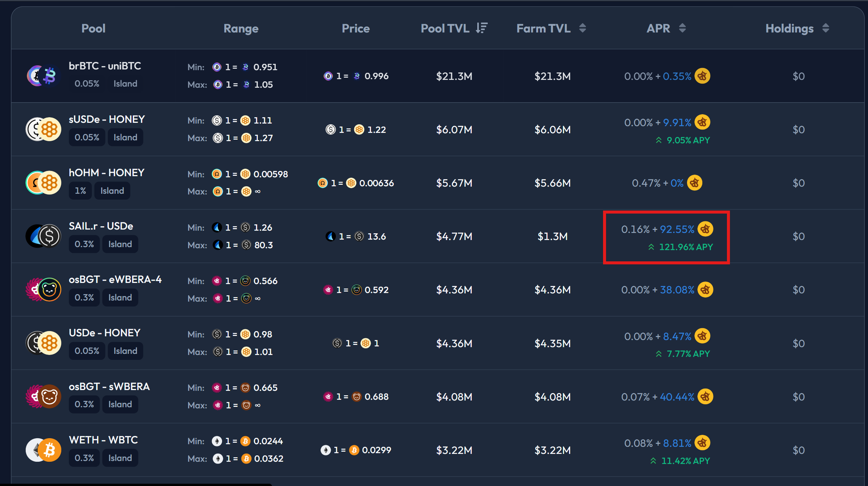Click Farm TVL sort arrows
This screenshot has width=868, height=486.
(x=582, y=28)
